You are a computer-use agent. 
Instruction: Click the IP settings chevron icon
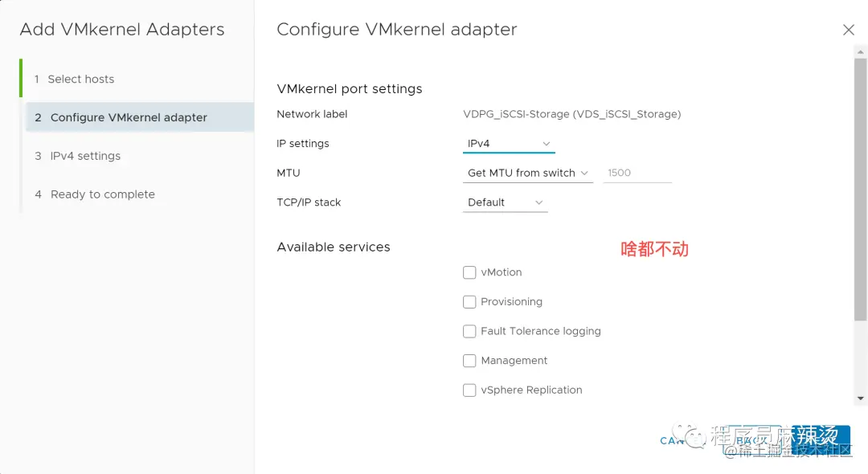546,144
